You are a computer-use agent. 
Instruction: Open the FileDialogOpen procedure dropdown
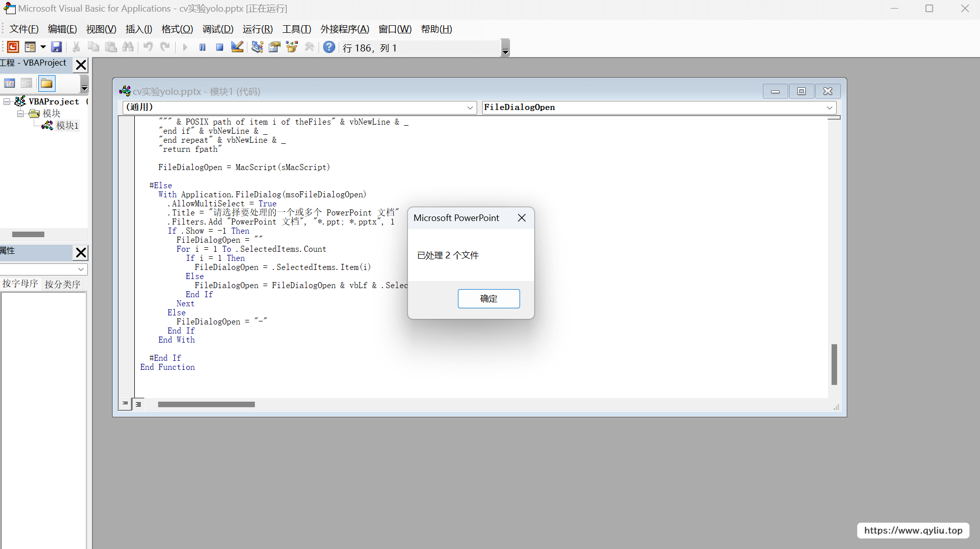pyautogui.click(x=830, y=107)
